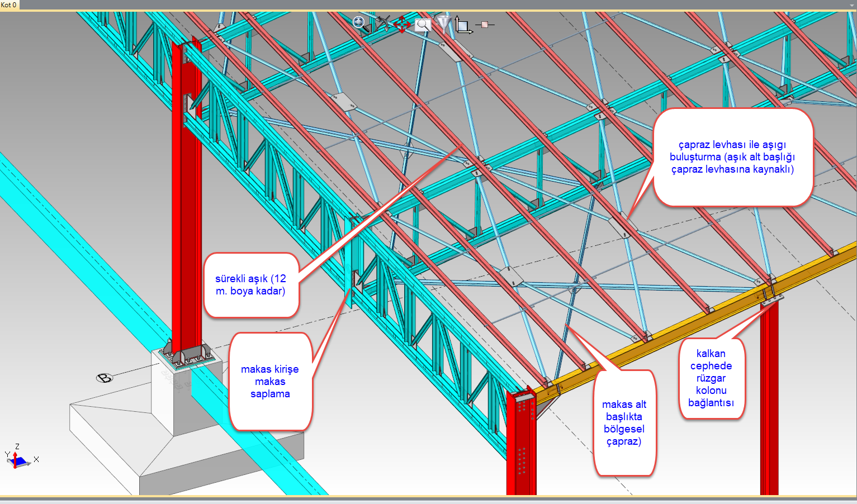Click the 'makas kirişe makas saplama' callout

pyautogui.click(x=270, y=382)
